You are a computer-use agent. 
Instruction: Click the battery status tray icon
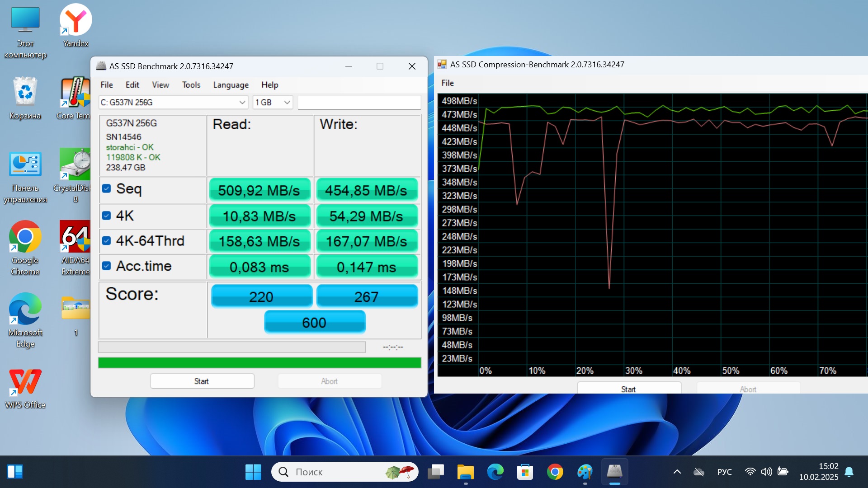pos(783,472)
